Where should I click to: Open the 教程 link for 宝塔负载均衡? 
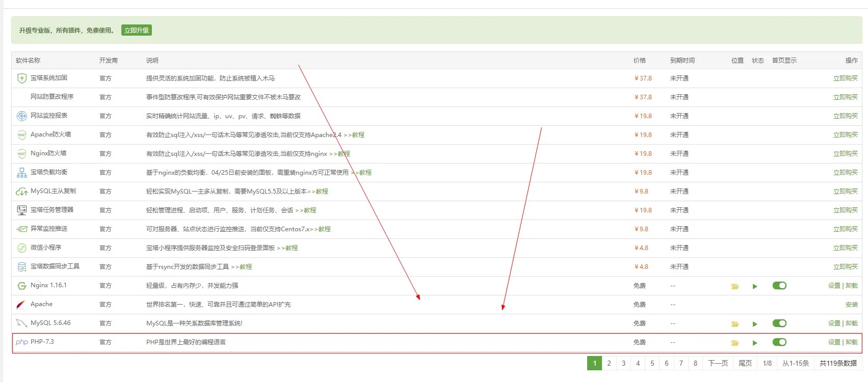tap(361, 173)
